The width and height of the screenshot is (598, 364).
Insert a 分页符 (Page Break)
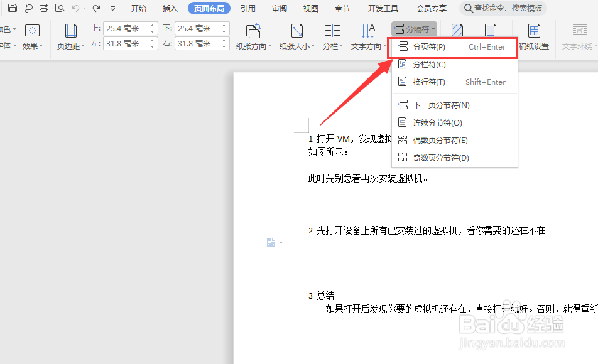click(428, 46)
